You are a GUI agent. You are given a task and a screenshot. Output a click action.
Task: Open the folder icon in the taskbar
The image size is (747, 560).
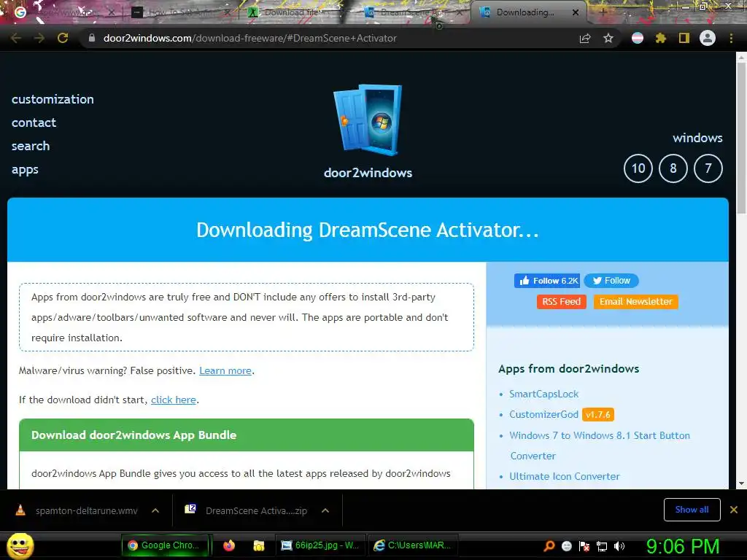tap(259, 545)
